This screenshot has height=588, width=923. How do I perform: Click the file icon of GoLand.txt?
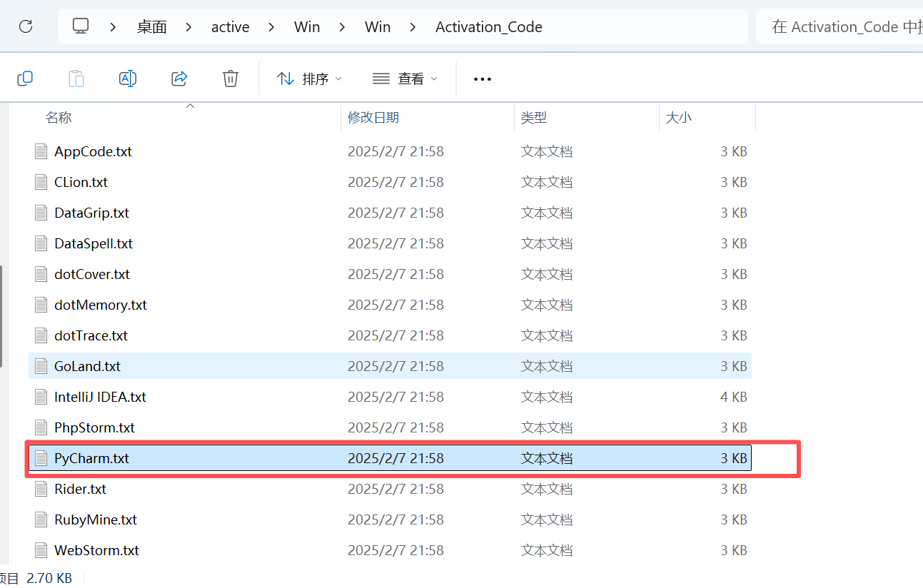coord(41,366)
